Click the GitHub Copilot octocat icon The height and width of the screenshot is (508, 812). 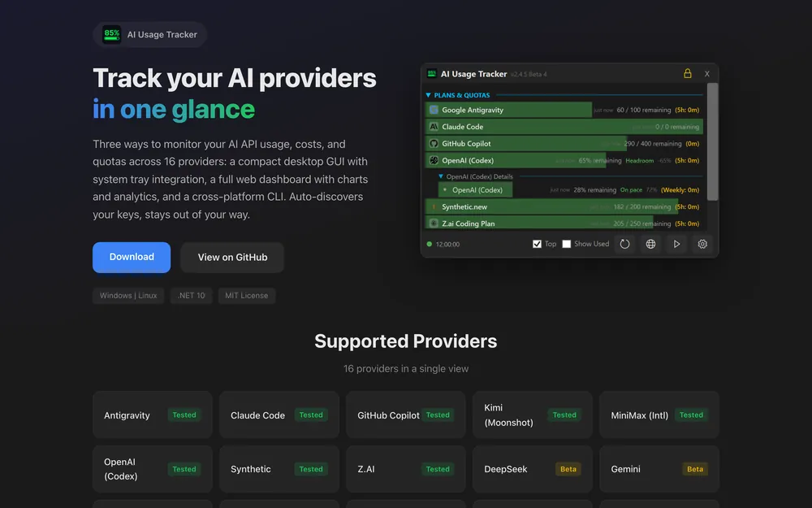(434, 144)
